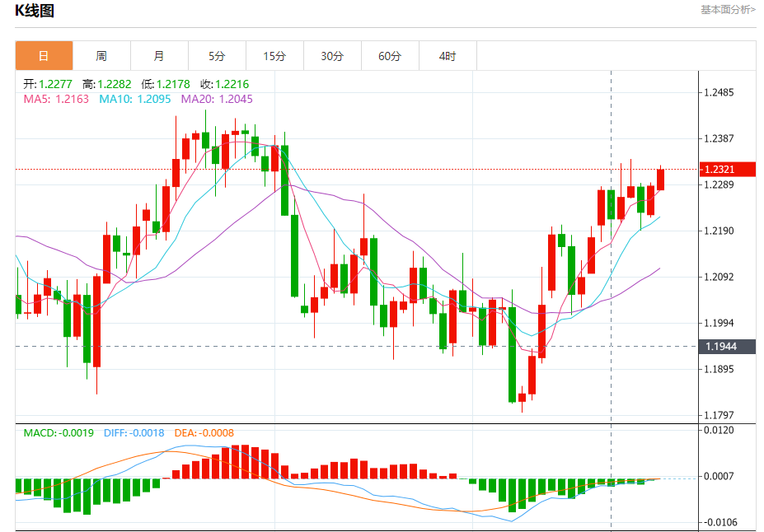Click the 低: 1.2178 low value
The width and height of the screenshot is (764, 532).
click(x=166, y=84)
